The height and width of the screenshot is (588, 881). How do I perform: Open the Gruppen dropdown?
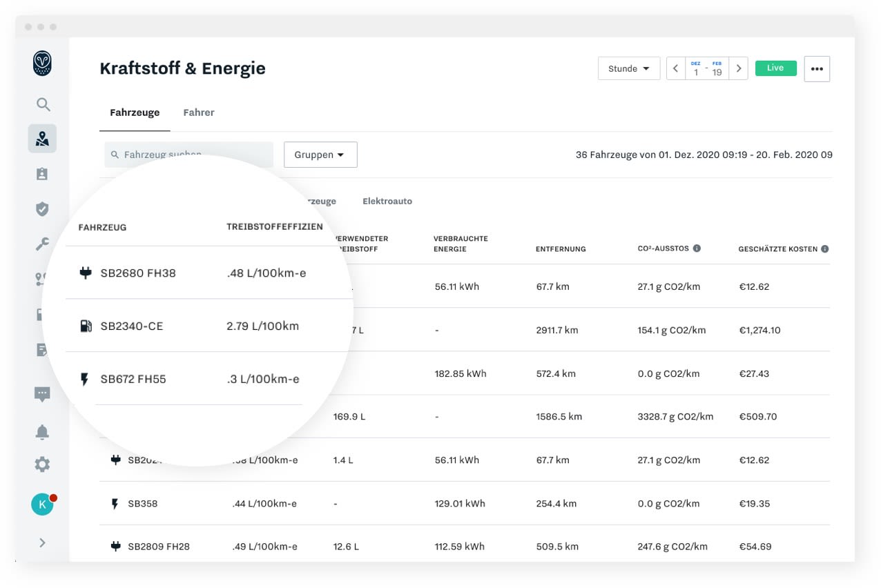click(320, 155)
